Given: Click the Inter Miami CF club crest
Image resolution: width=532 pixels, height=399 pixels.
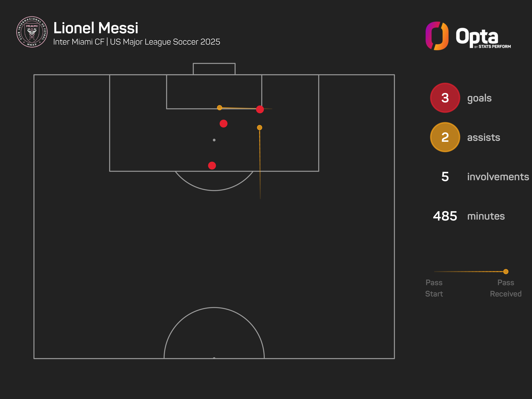Looking at the screenshot, I should pos(32,32).
